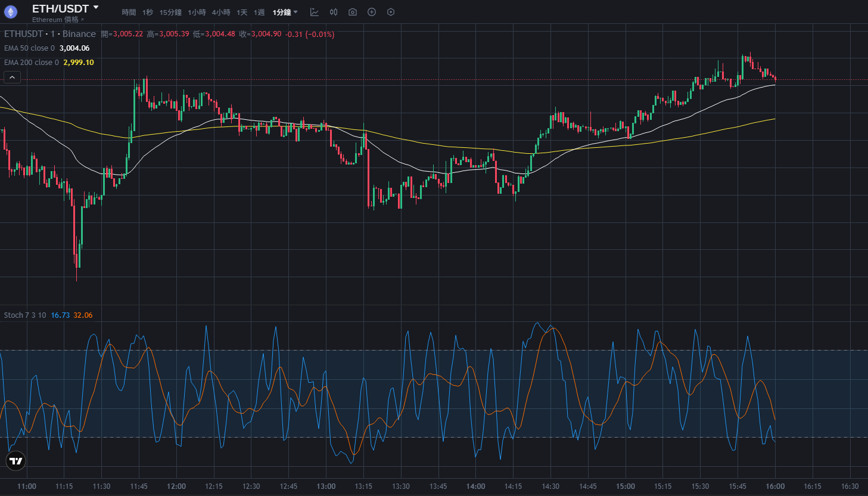This screenshot has height=496, width=868.
Task: Open the ETH/USDT pair selector dropdown
Action: pyautogui.click(x=66, y=8)
